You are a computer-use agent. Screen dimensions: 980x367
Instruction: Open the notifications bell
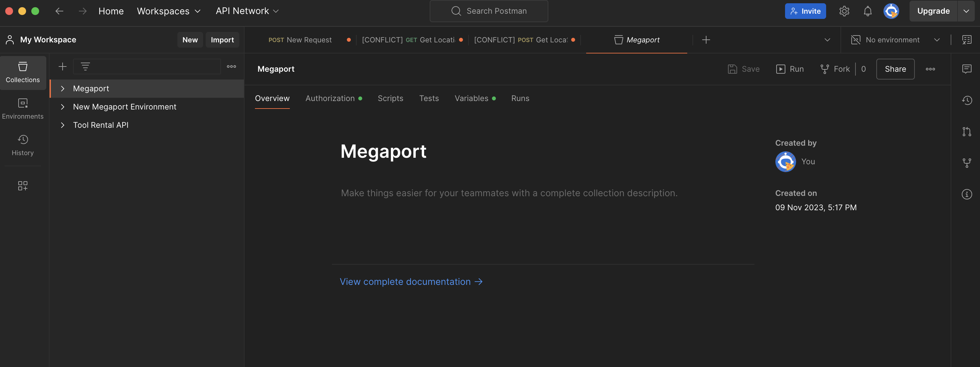pyautogui.click(x=868, y=11)
